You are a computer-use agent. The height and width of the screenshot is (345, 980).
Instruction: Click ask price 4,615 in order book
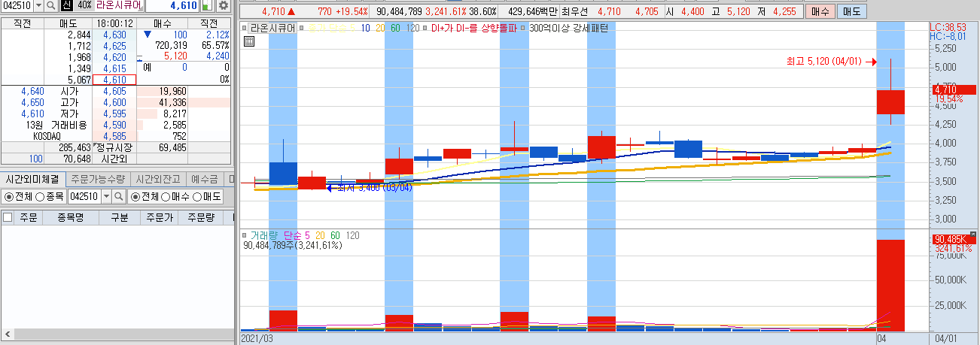[x=114, y=69]
